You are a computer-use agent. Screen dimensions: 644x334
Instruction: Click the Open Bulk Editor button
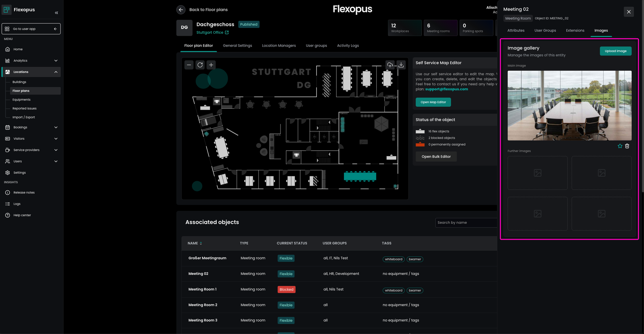coord(436,157)
